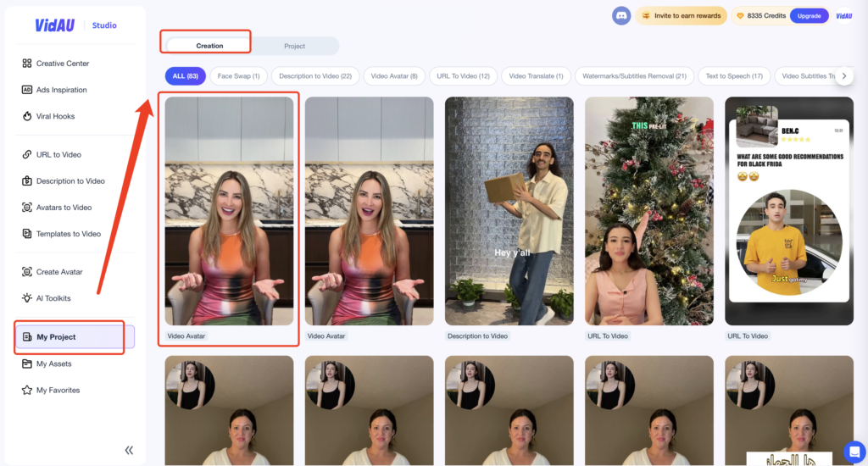Click the gift icon beside Invite
868x466 pixels.
[x=645, y=16]
